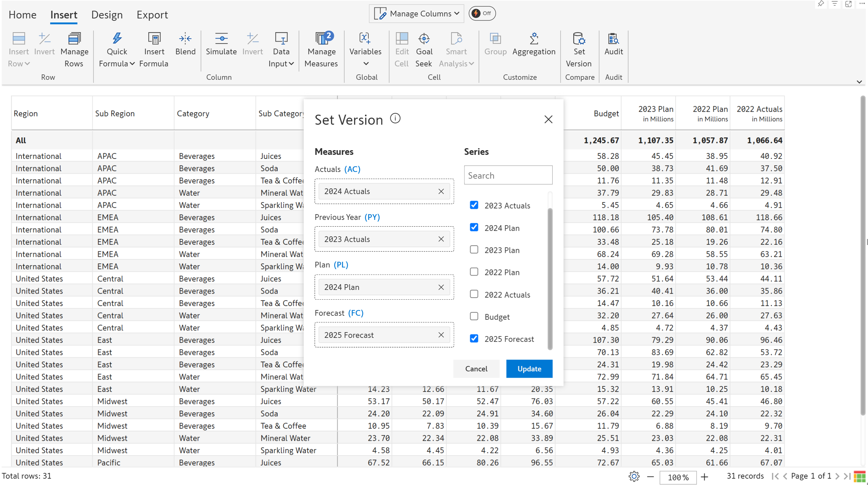Enable the Budget series checkbox

pyautogui.click(x=474, y=316)
